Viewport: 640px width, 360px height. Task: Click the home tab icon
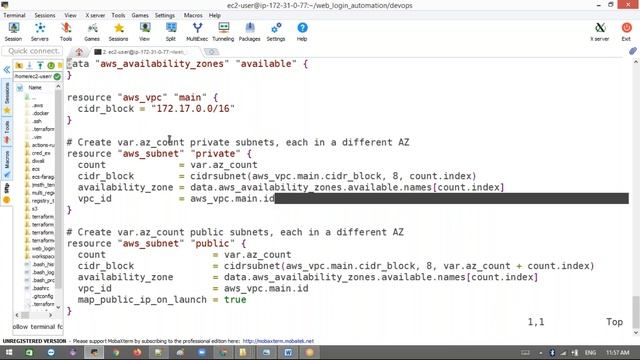[x=79, y=52]
